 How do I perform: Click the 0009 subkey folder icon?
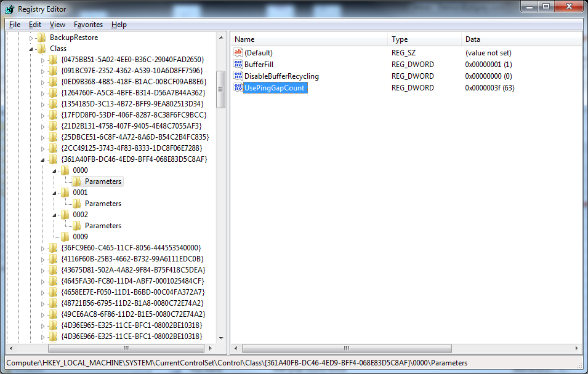point(65,236)
